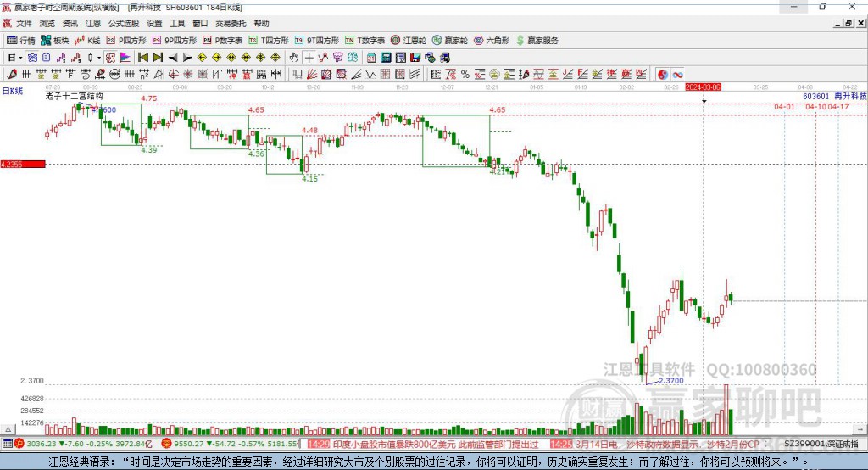Click the Shanghai index 3036.23 status entry

pyautogui.click(x=84, y=444)
